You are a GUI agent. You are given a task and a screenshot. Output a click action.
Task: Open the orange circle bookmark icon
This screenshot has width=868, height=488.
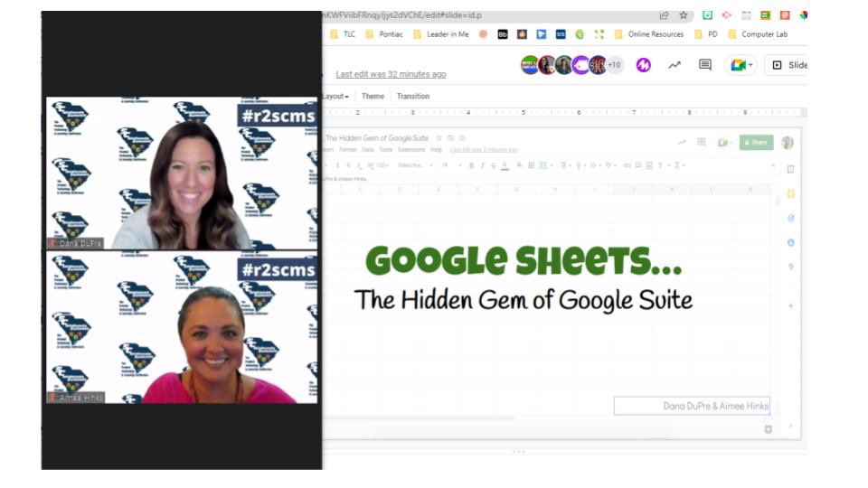[483, 34]
